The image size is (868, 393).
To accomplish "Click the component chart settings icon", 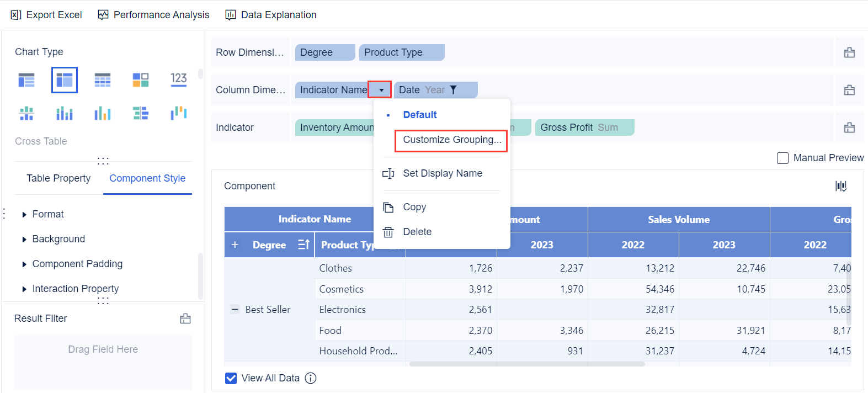I will (841, 186).
